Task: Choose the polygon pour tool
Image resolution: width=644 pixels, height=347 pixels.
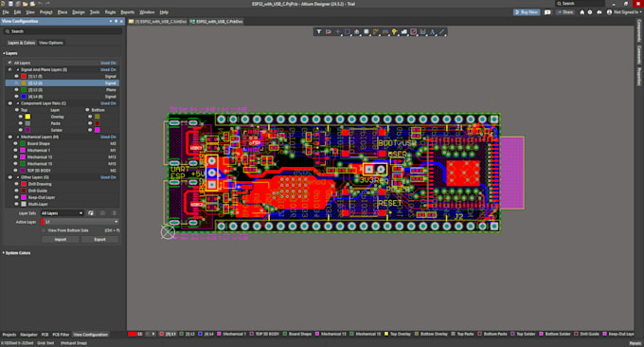Action: pyautogui.click(x=404, y=31)
